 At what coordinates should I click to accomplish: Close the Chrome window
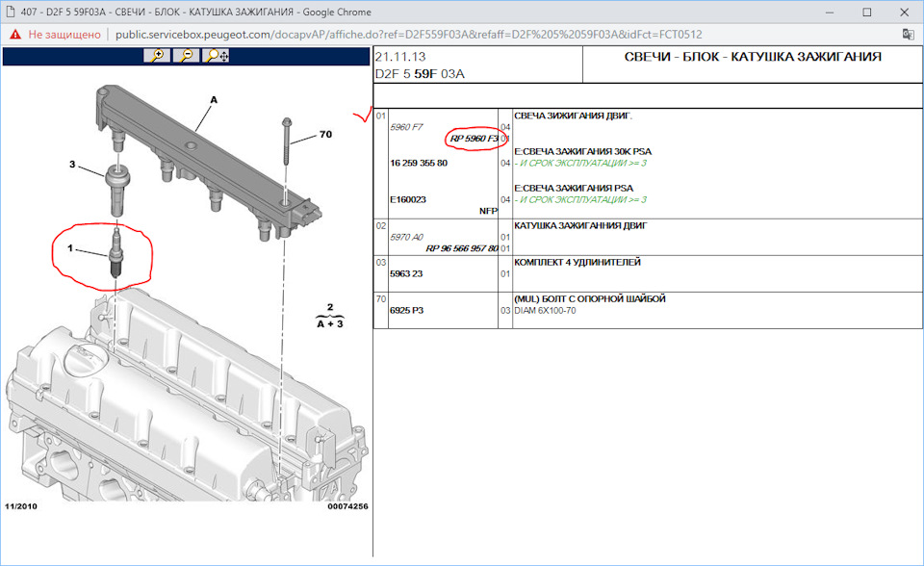click(905, 12)
